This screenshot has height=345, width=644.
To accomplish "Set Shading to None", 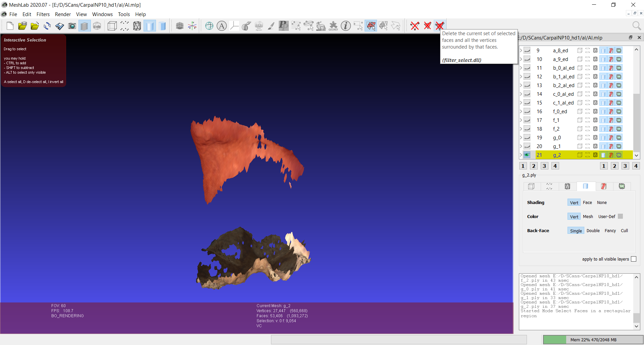I will (602, 202).
